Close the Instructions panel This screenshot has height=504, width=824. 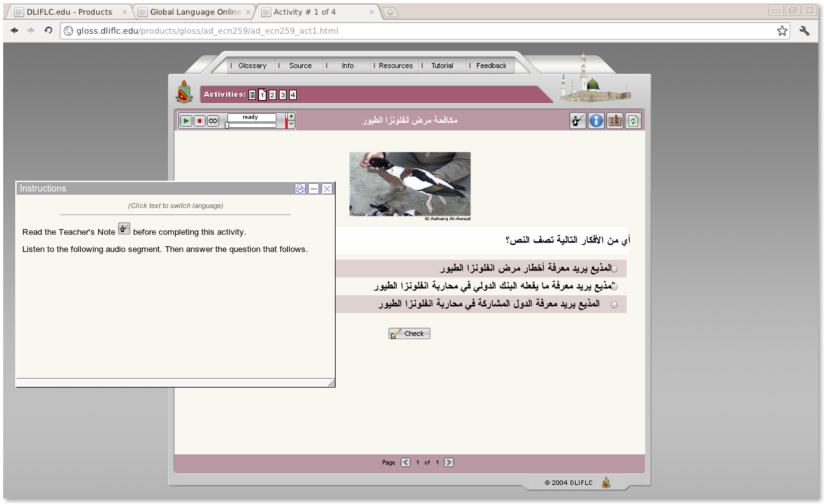327,188
